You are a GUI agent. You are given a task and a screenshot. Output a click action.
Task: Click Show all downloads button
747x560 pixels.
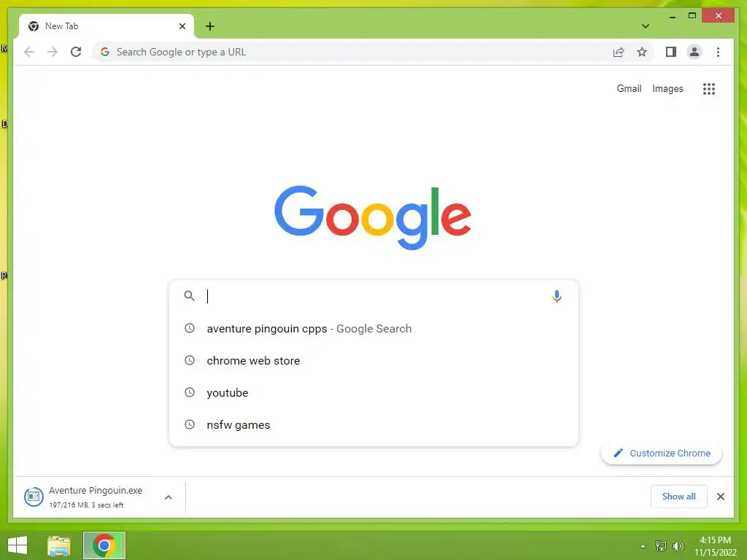(678, 497)
